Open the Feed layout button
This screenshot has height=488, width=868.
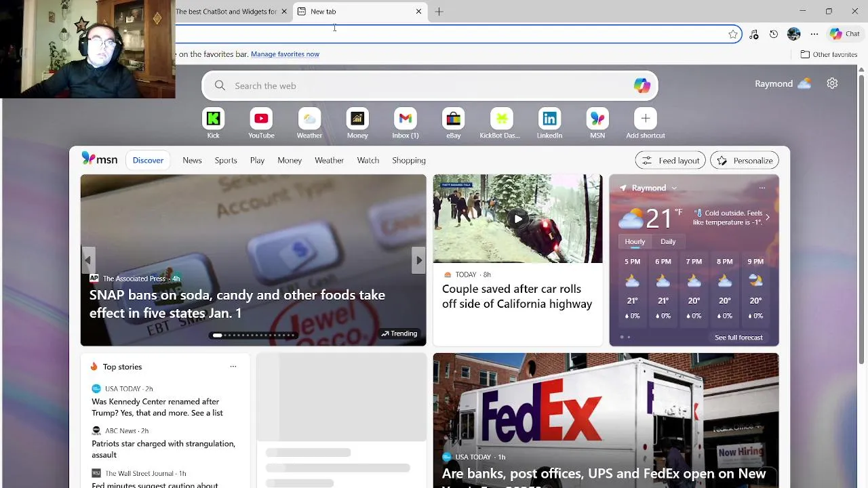coord(671,161)
